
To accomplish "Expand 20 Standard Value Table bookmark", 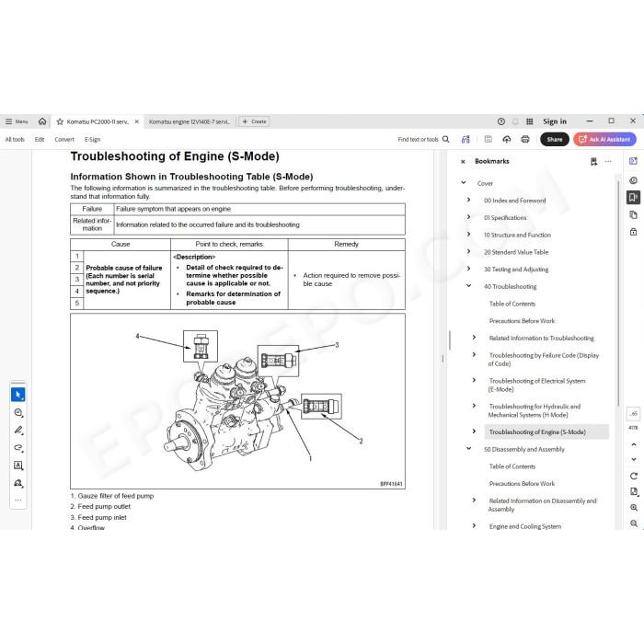I will click(468, 251).
